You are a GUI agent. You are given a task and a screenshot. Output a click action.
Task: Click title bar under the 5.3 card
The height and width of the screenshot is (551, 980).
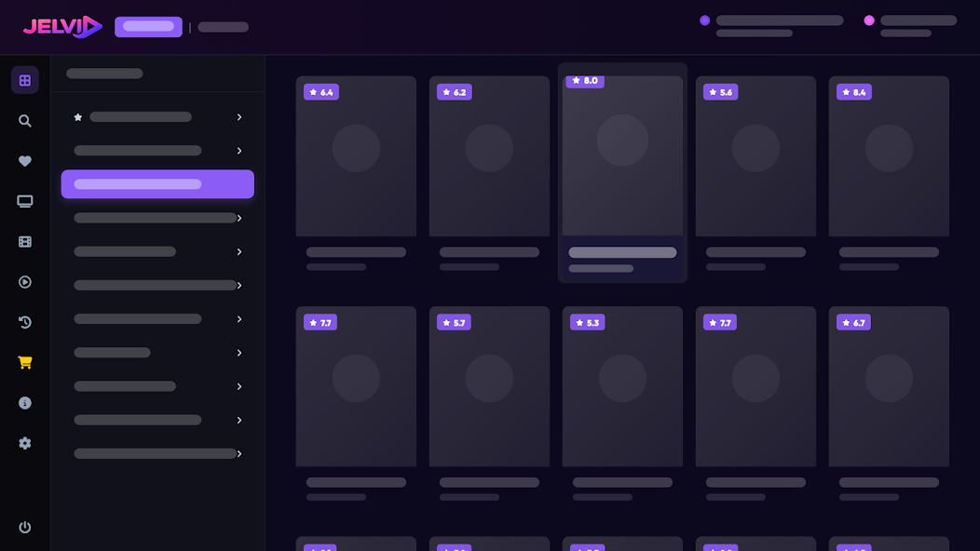coord(622,482)
